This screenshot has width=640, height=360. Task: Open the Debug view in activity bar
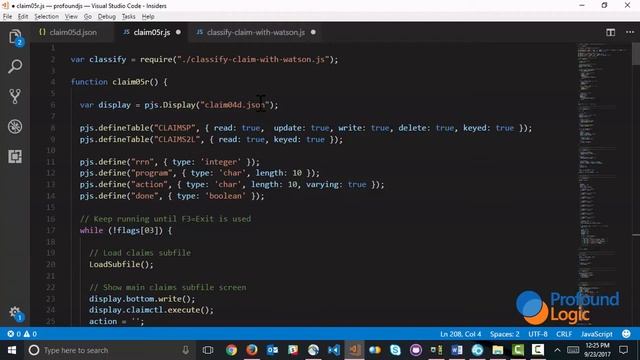[15, 127]
